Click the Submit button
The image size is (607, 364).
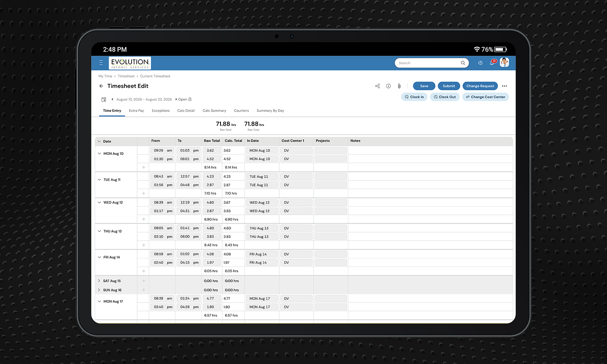pos(448,86)
